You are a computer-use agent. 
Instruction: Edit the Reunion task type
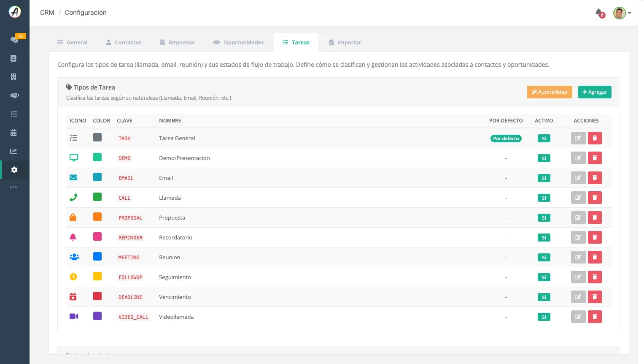[x=578, y=257]
